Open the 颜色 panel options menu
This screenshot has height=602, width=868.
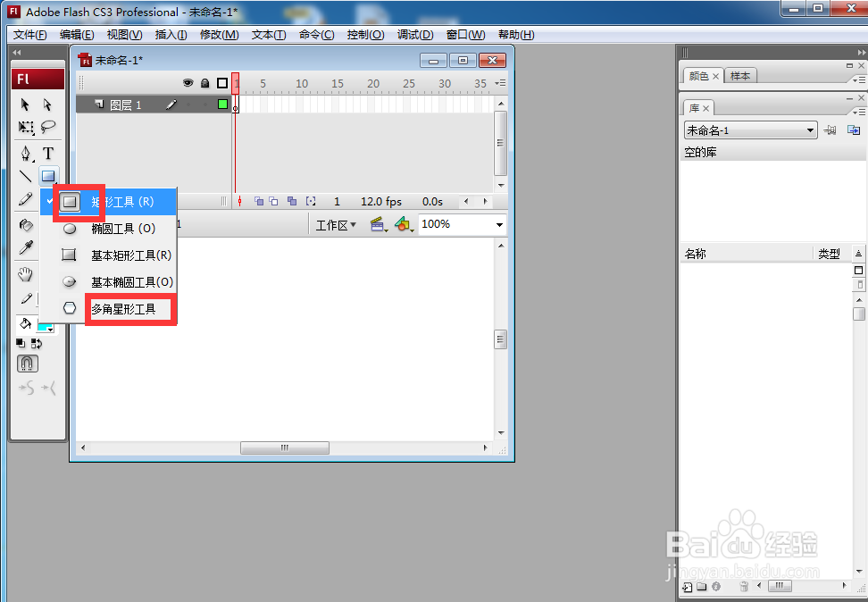[x=858, y=80]
